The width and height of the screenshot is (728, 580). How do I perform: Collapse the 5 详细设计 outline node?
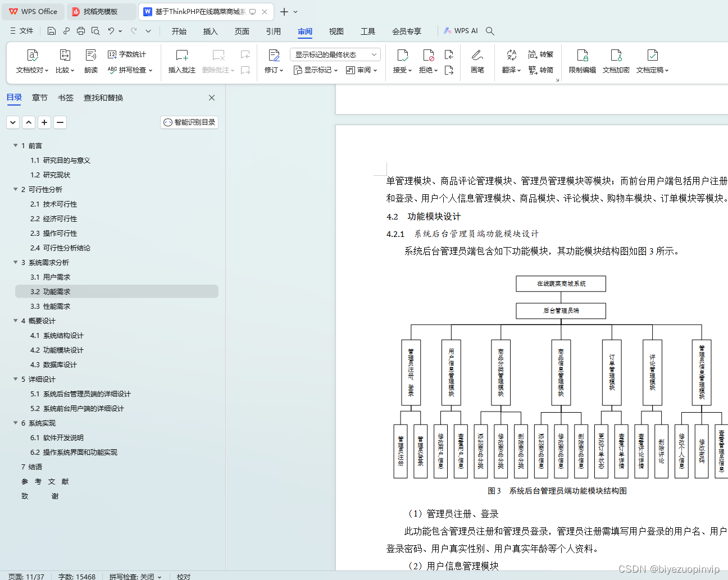15,379
